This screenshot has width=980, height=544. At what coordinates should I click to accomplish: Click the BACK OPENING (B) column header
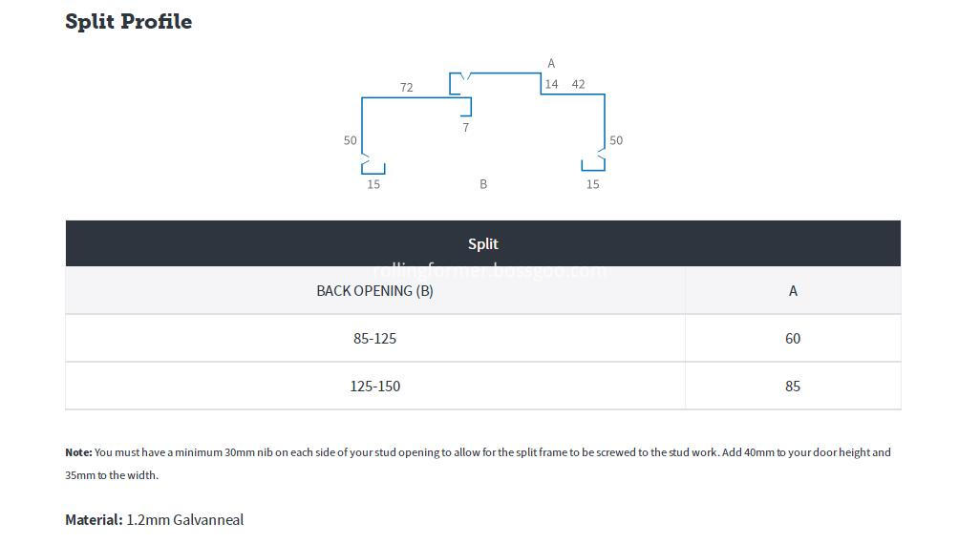(375, 290)
